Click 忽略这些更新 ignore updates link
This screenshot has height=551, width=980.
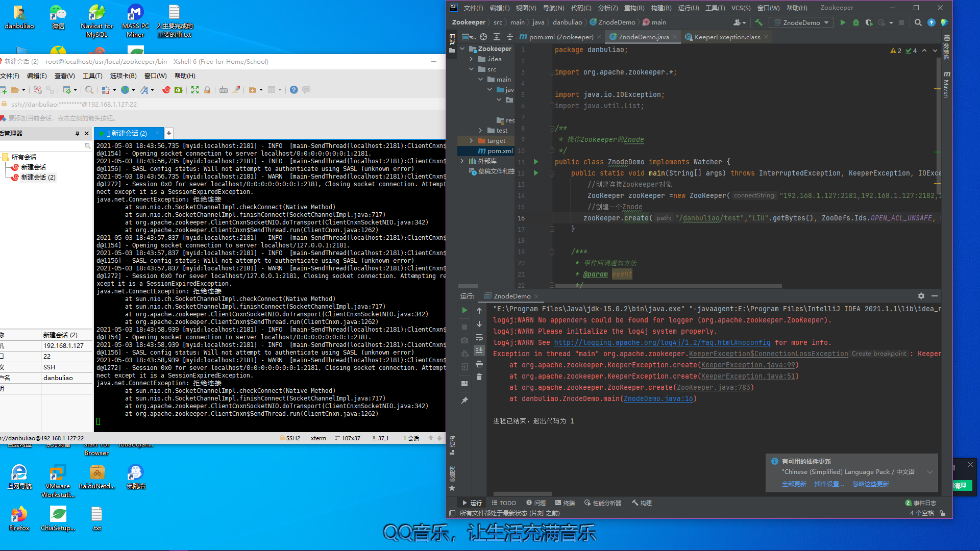point(870,484)
